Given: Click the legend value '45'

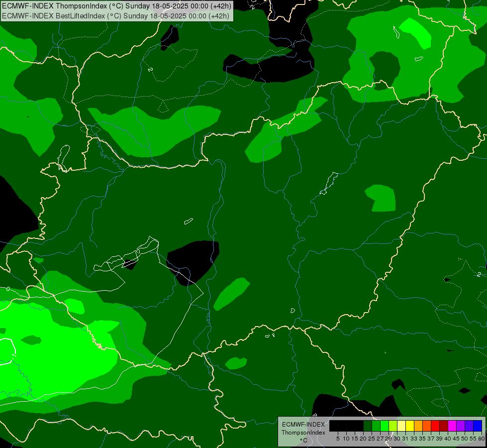Looking at the screenshot, I should [x=456, y=439].
